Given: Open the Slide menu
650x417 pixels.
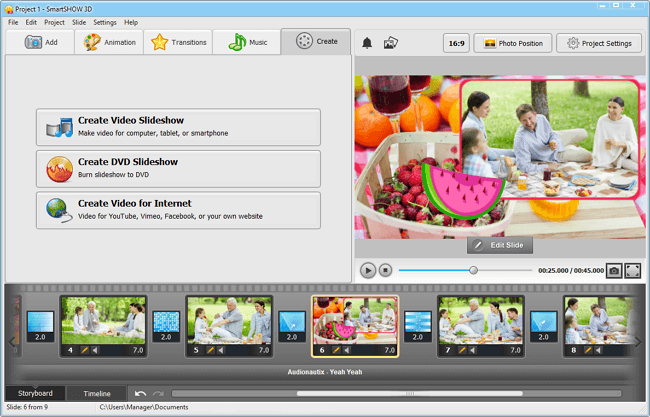Looking at the screenshot, I should pos(79,22).
